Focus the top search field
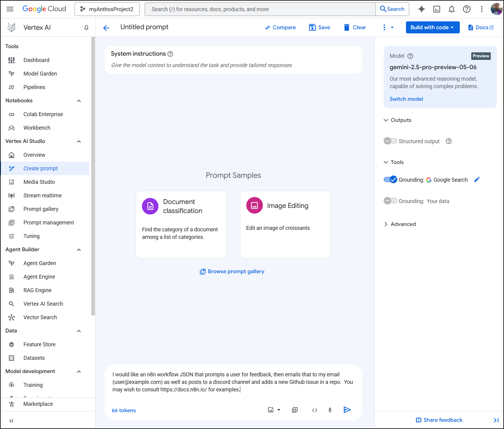 pos(260,9)
